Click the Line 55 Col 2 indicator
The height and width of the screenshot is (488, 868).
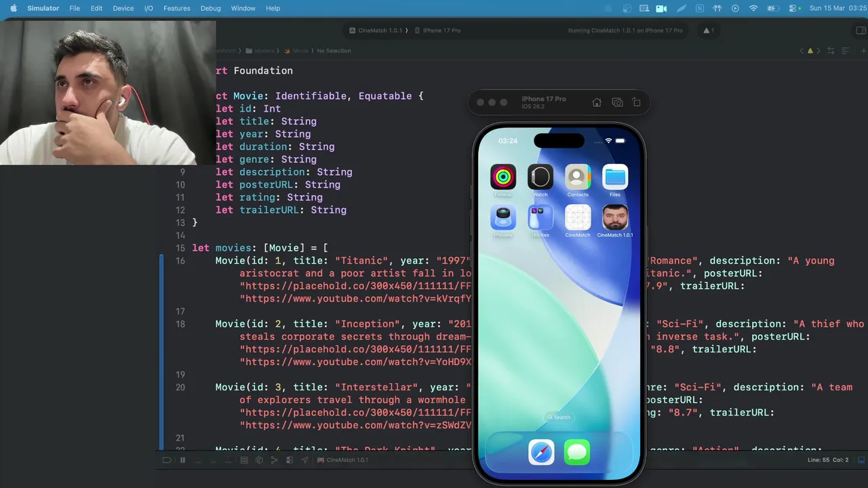coord(828,460)
